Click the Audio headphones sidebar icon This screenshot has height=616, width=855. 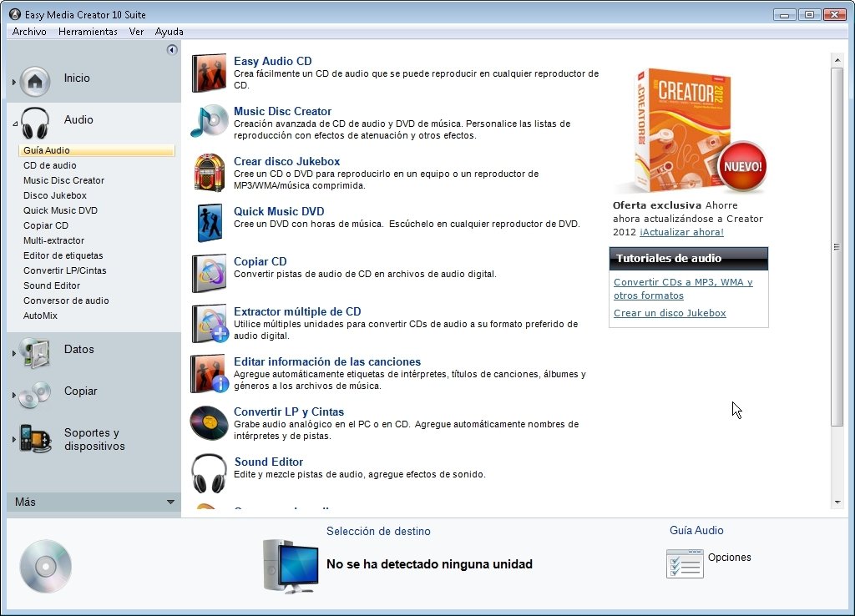[x=35, y=123]
